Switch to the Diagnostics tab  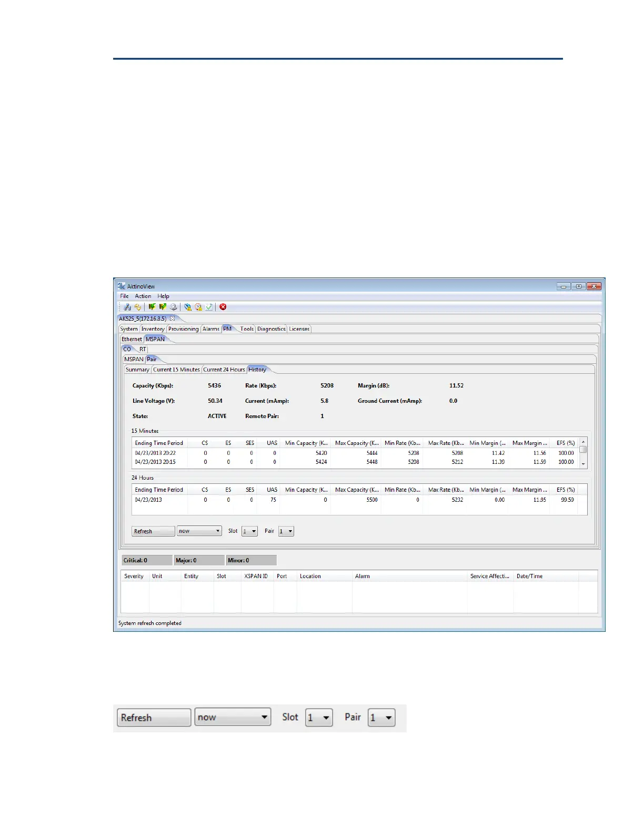[x=271, y=329]
